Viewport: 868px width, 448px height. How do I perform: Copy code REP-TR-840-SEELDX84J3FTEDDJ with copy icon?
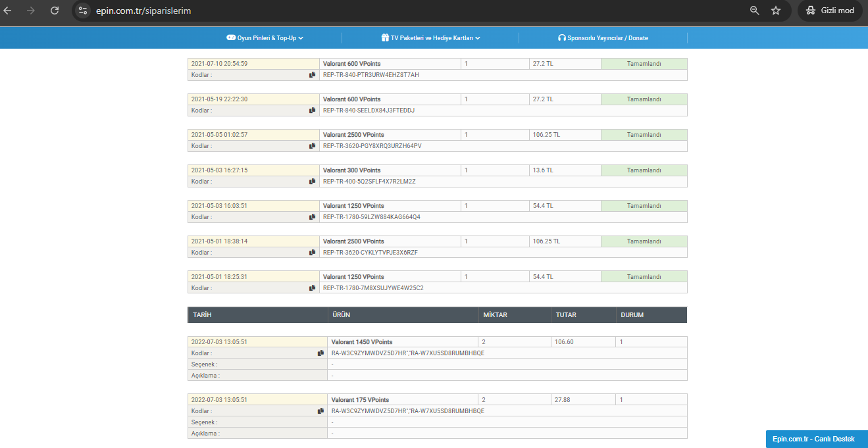click(x=313, y=111)
